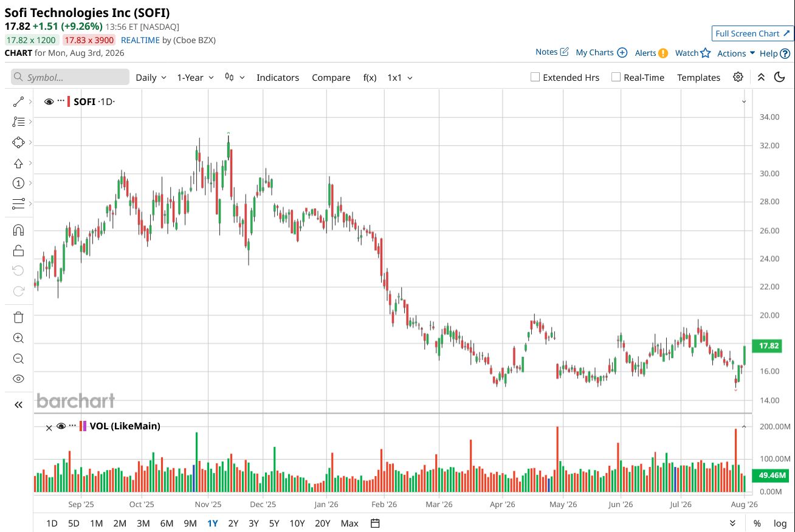The height and width of the screenshot is (532, 795).
Task: Expand trend line tool options arrow
Action: coord(30,101)
